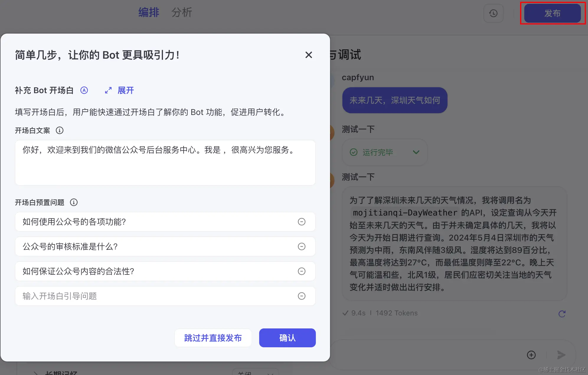Remove the question 公众号的审核标准是什么?
This screenshot has height=375, width=588.
point(301,246)
